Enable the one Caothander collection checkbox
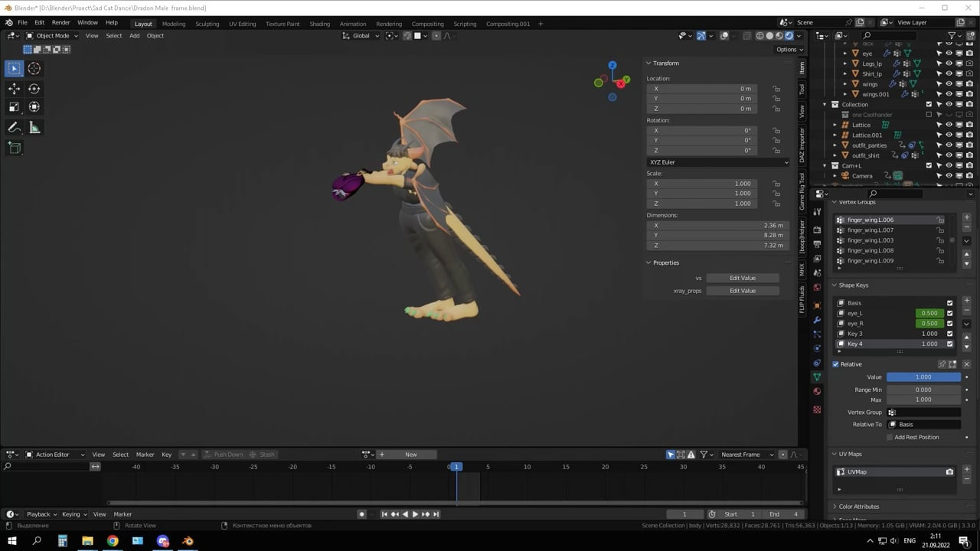 [x=929, y=115]
